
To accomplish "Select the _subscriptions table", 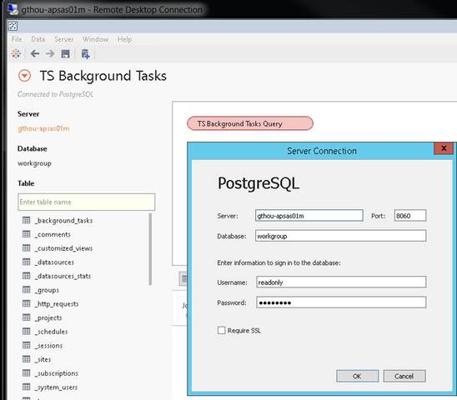I will 57,373.
